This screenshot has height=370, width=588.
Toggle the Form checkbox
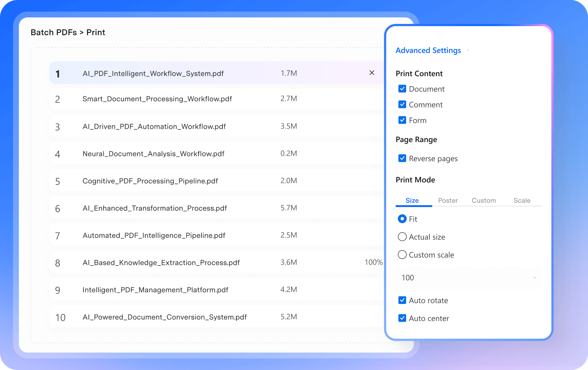(x=402, y=120)
